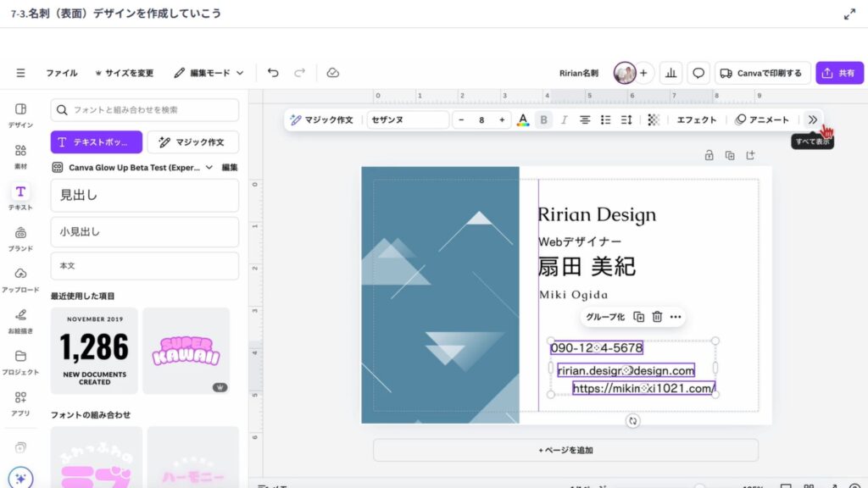
Task: Open the comments speech bubble
Action: [x=698, y=73]
